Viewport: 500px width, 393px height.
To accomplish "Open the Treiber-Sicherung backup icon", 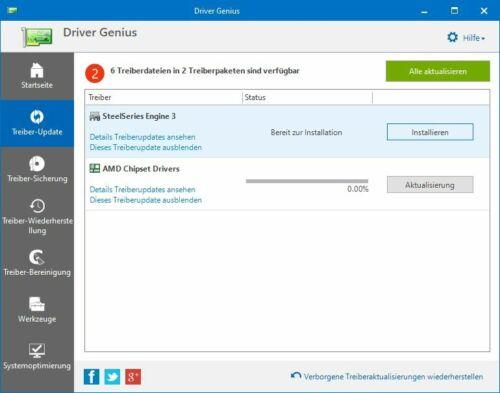I will click(x=37, y=164).
